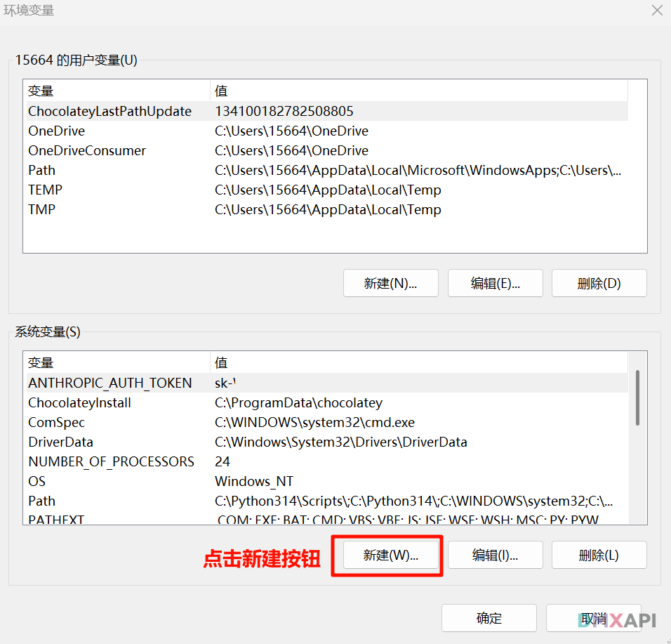Select the ANTHROPIC_AUTH_TOKEN system variable

click(109, 383)
